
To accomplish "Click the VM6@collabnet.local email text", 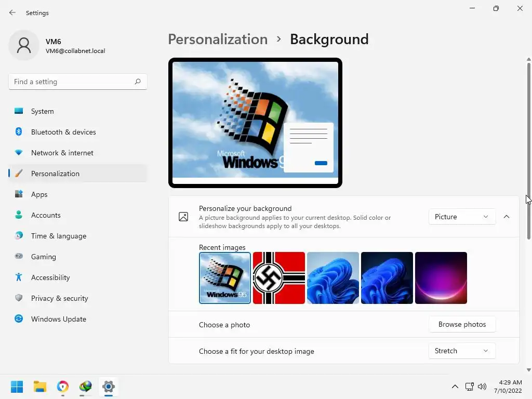I will point(75,51).
